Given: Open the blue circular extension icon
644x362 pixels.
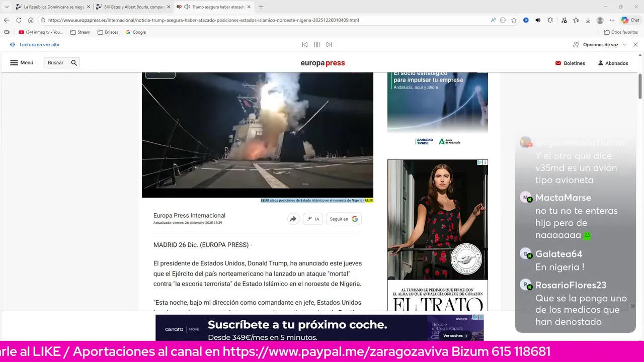Looking at the screenshot, I should click(526, 20).
